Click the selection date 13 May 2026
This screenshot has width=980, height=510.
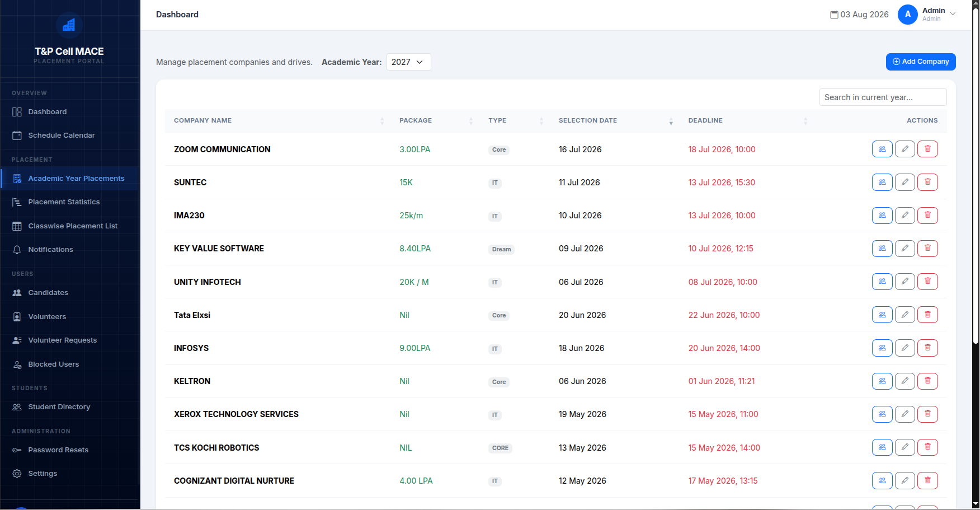click(582, 448)
